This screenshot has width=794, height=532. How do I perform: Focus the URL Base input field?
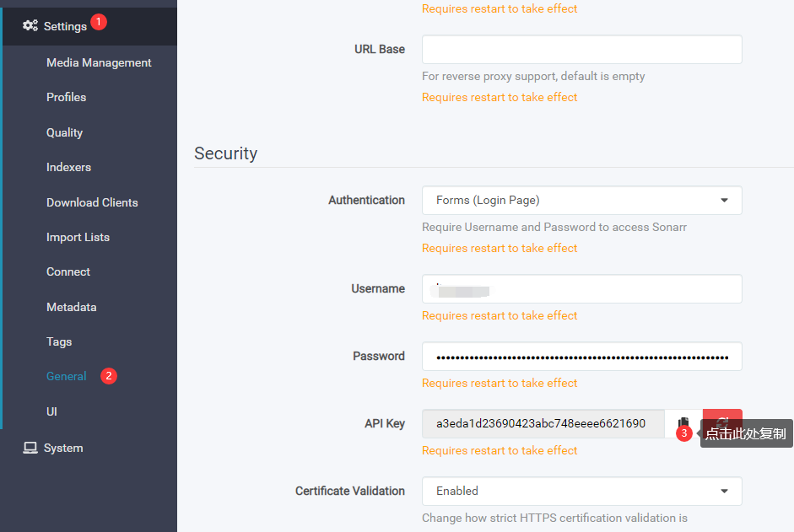(x=582, y=49)
